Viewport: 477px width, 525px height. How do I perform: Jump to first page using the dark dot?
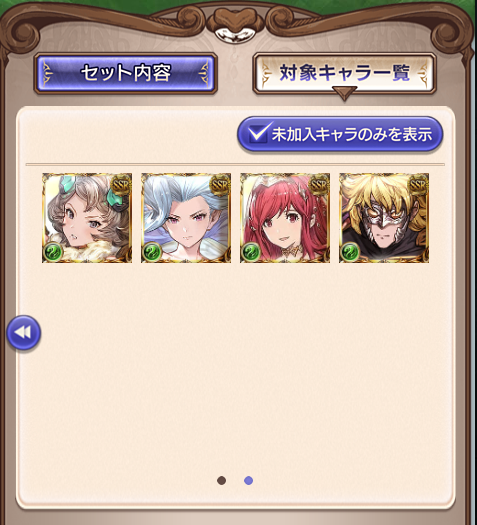click(221, 480)
